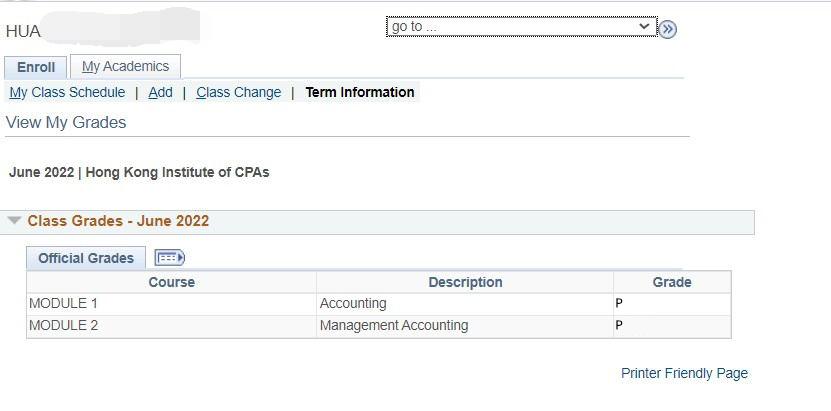
Task: Open the Printer Friendly Page link
Action: [x=684, y=373]
